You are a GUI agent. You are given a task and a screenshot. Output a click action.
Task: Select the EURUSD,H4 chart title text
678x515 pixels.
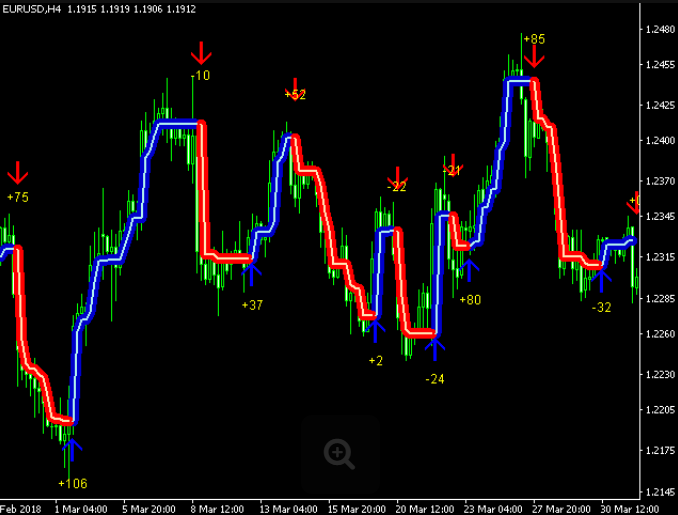coord(32,9)
